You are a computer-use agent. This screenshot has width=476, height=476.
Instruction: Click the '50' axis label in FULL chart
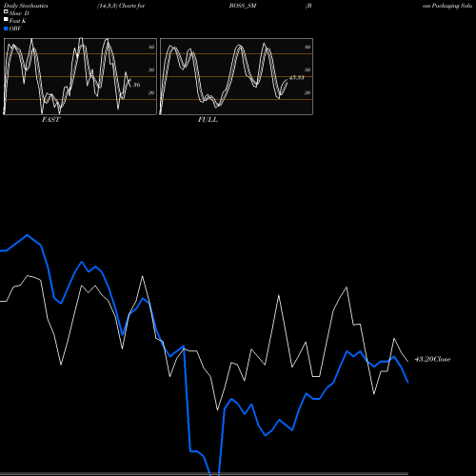coord(307,69)
